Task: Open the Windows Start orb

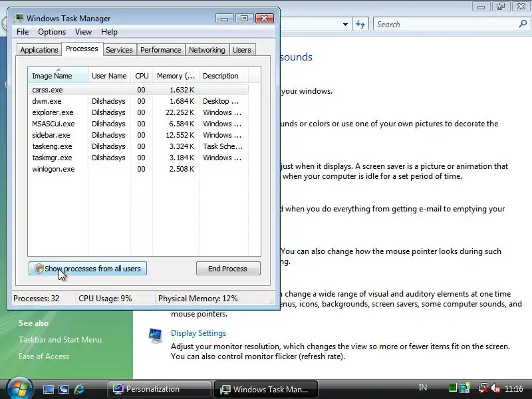Action: (x=20, y=388)
